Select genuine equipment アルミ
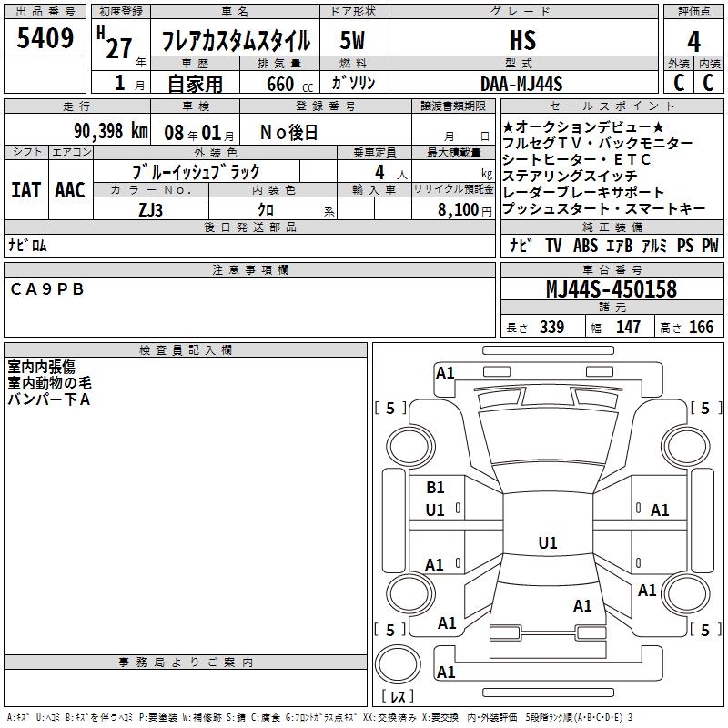This screenshot has height=728, width=728. [654, 246]
